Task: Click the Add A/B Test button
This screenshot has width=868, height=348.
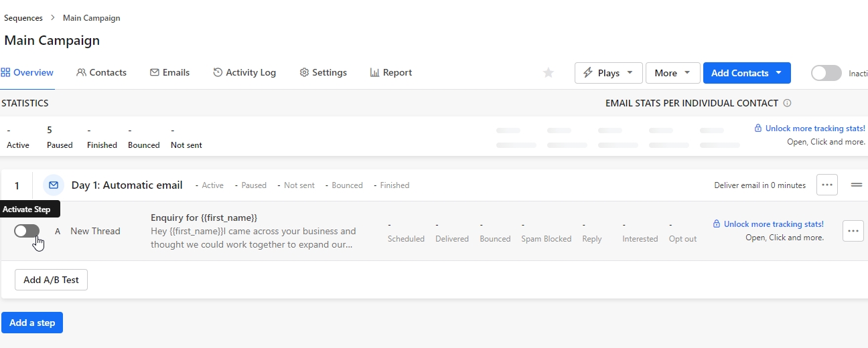Action: (51, 280)
